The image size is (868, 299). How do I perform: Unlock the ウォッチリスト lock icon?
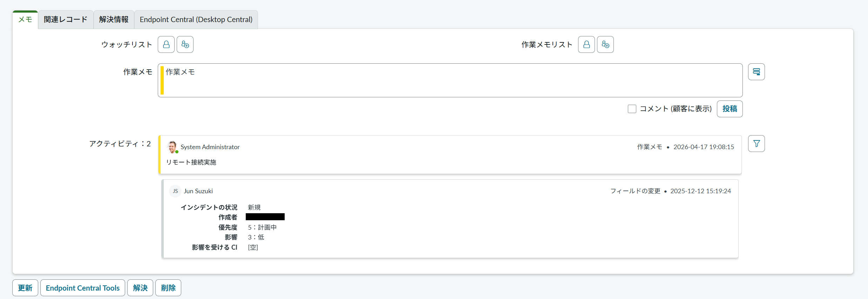(x=166, y=44)
